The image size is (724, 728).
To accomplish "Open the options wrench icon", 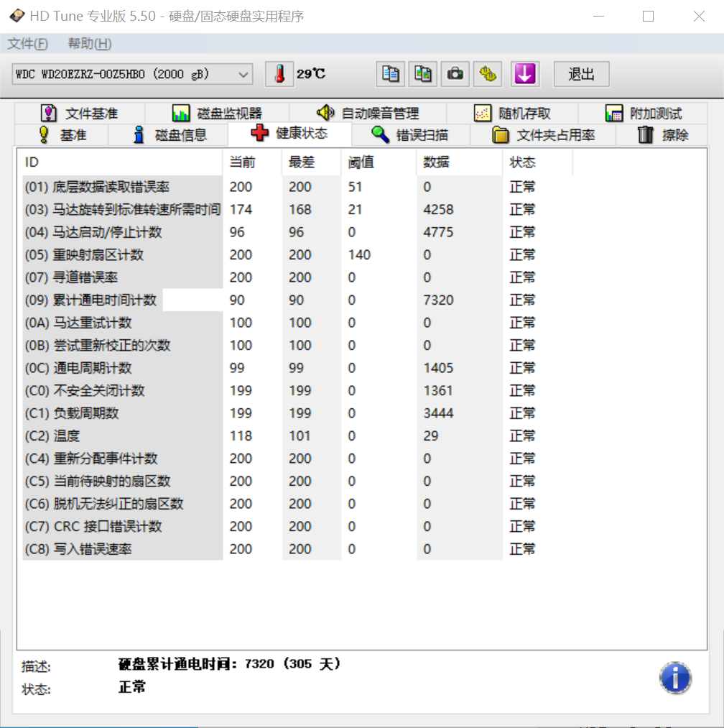I will (488, 74).
